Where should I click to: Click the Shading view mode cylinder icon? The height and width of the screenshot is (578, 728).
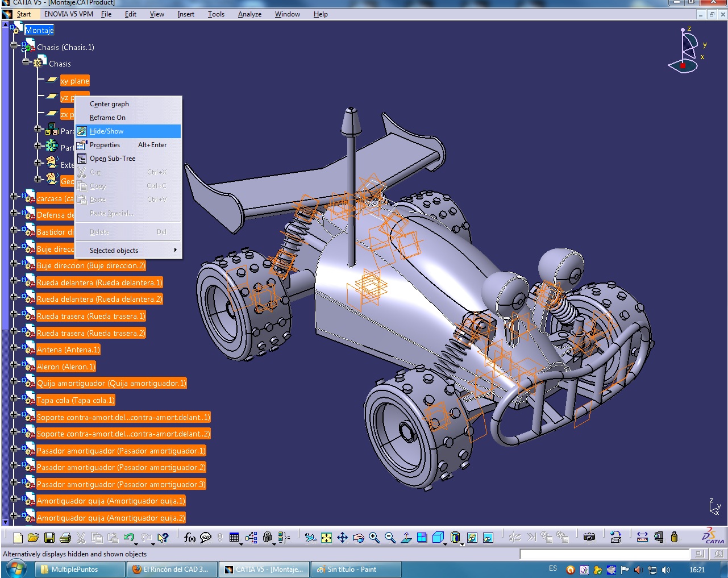point(455,537)
